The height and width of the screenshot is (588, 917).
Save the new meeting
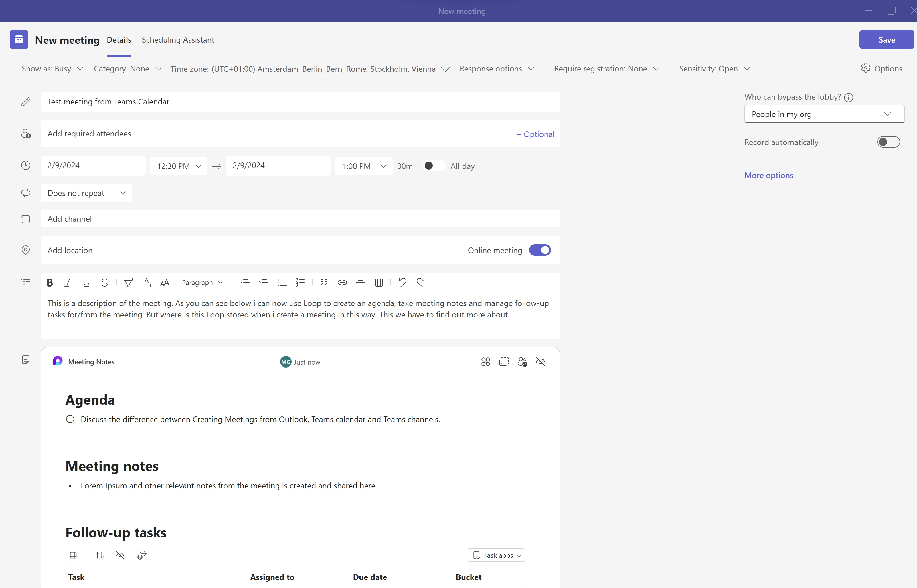[886, 39]
